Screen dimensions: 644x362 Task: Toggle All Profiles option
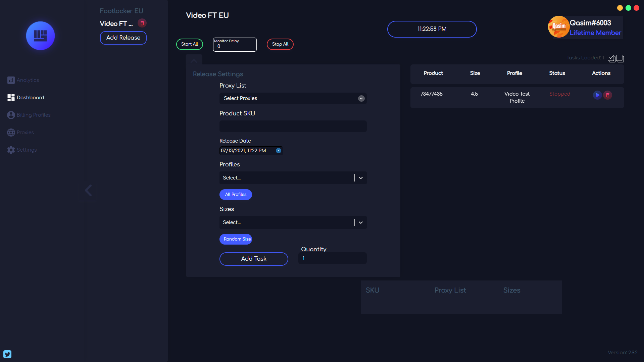point(236,195)
